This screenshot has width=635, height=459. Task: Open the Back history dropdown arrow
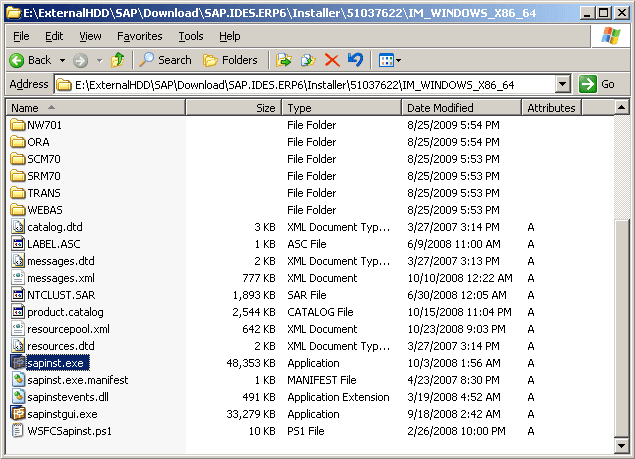click(62, 61)
